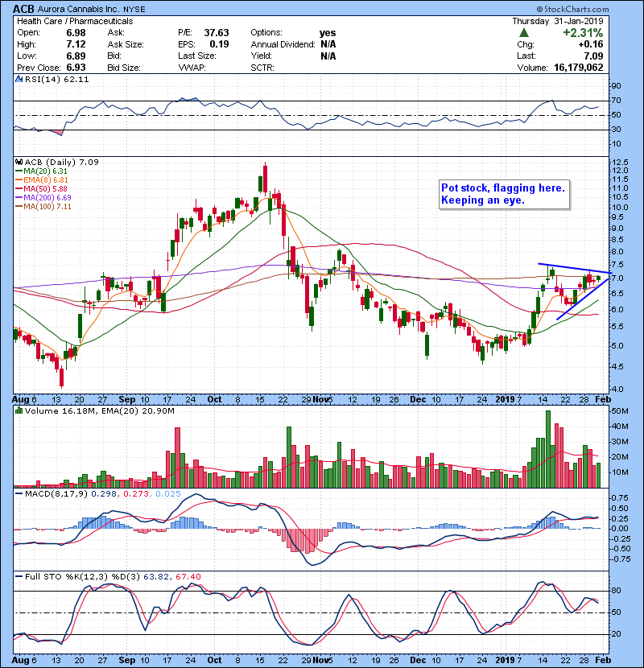The image size is (644, 668).
Task: Click the SCTR: field label
Action: click(262, 68)
